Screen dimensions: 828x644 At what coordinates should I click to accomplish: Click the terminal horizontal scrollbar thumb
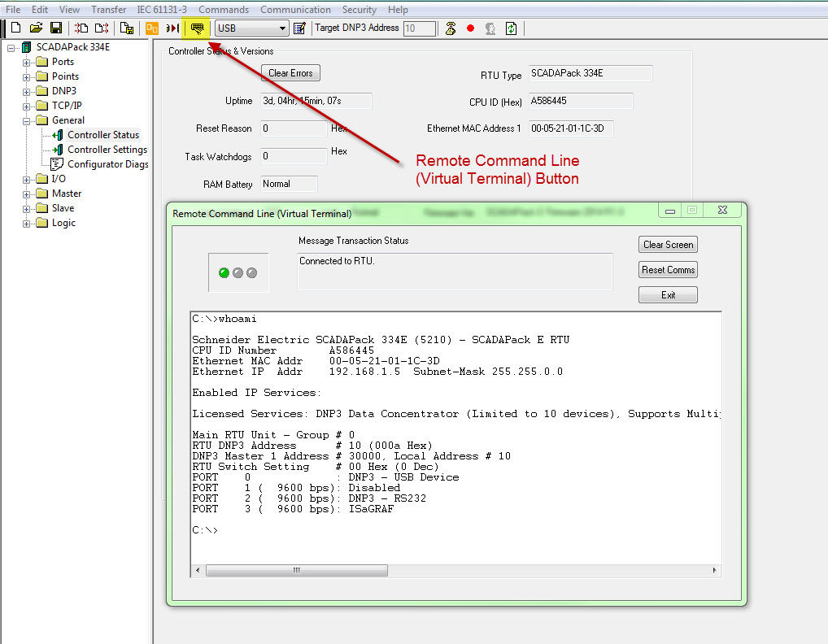(x=297, y=570)
